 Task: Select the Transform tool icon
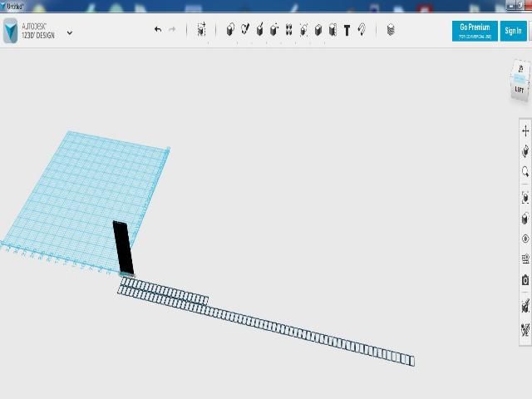(201, 30)
